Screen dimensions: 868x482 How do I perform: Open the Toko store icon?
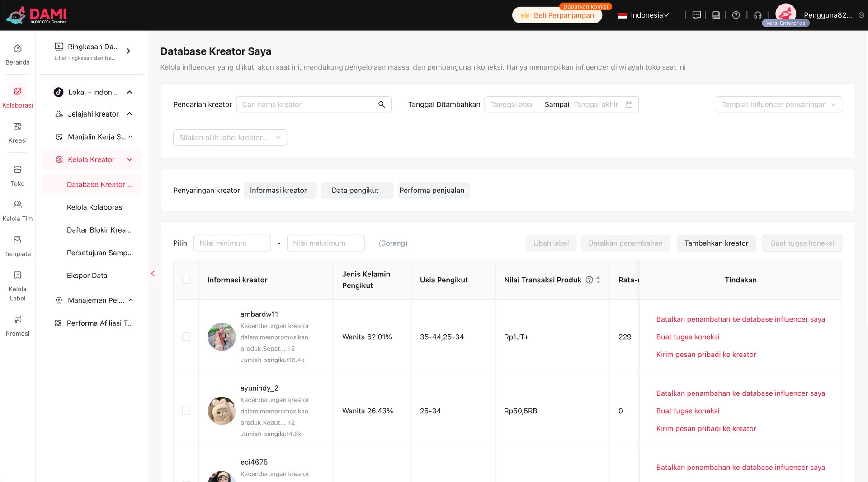point(18,169)
